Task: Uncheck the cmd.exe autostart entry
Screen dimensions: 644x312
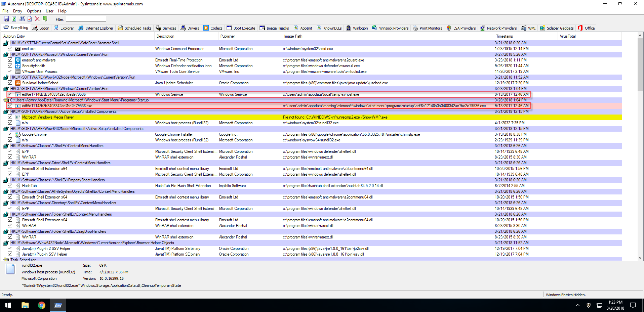Action: coord(10,48)
